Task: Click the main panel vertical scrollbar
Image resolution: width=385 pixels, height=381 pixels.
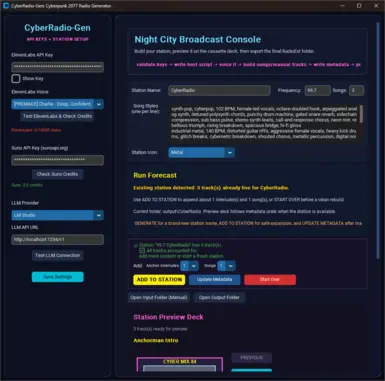Action: (x=378, y=140)
